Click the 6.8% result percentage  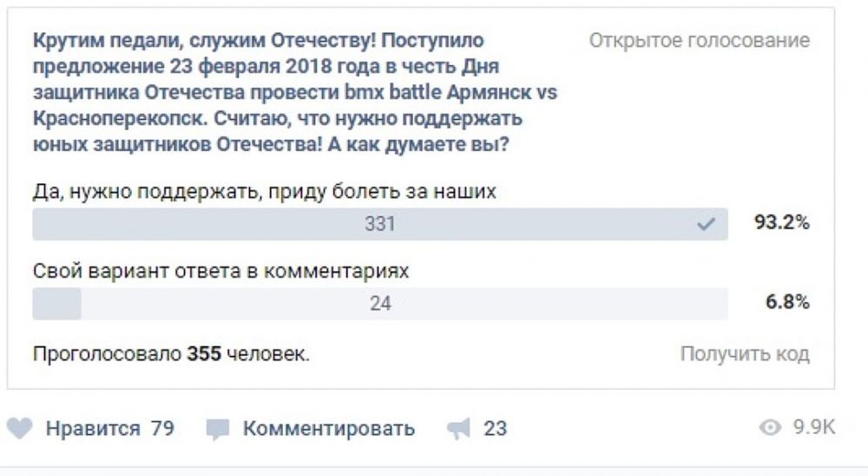[787, 303]
